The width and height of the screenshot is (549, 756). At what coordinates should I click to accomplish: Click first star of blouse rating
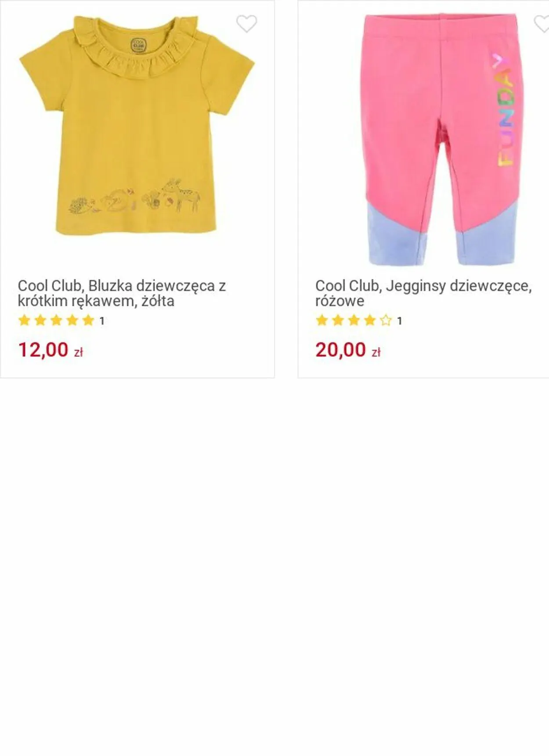coord(24,320)
